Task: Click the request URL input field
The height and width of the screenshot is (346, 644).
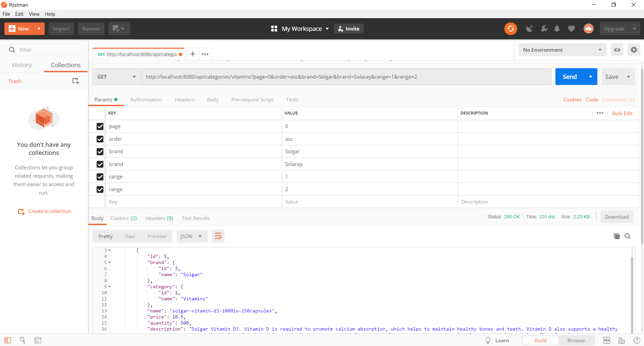Action: pos(346,77)
